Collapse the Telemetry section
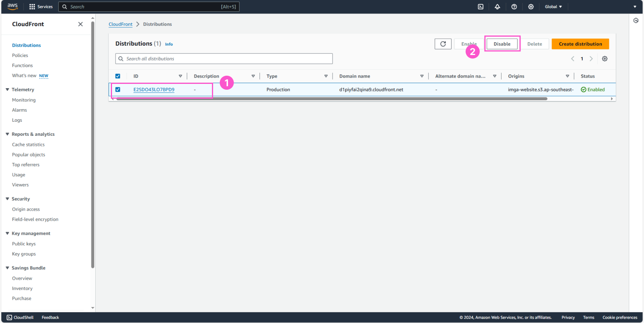Screen dimensions: 644x323 point(7,90)
